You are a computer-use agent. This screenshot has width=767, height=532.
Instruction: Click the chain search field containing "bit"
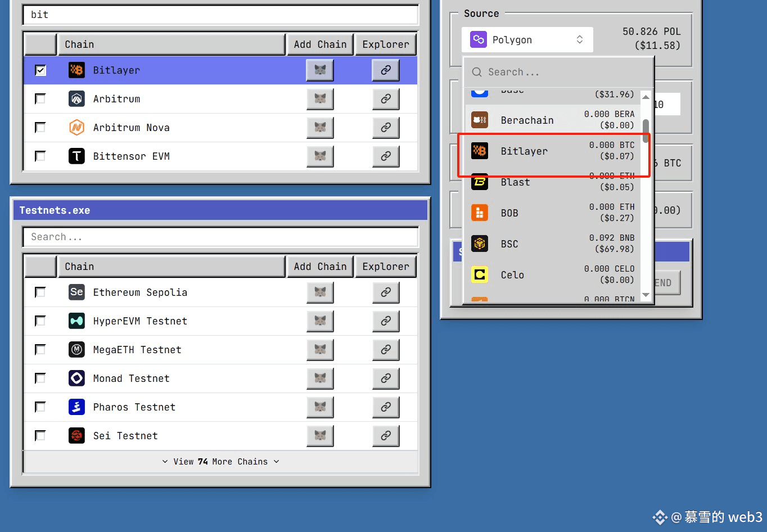pos(220,15)
